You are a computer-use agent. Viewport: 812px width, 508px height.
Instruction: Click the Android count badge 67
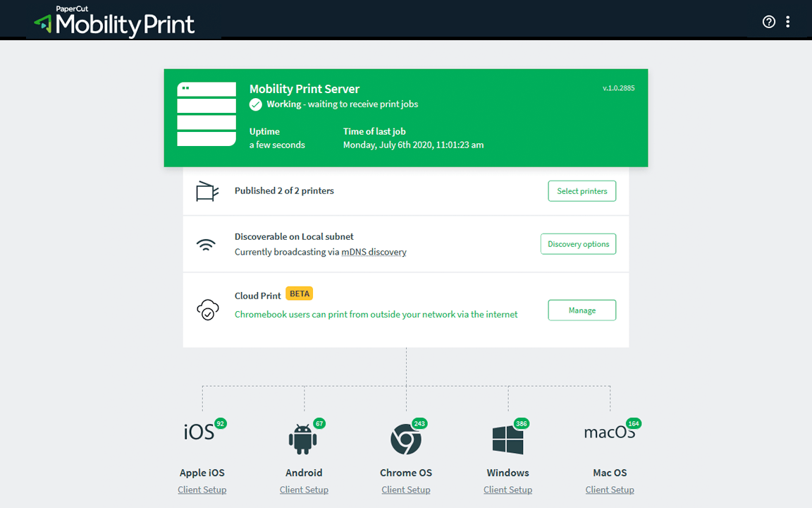[x=319, y=423]
